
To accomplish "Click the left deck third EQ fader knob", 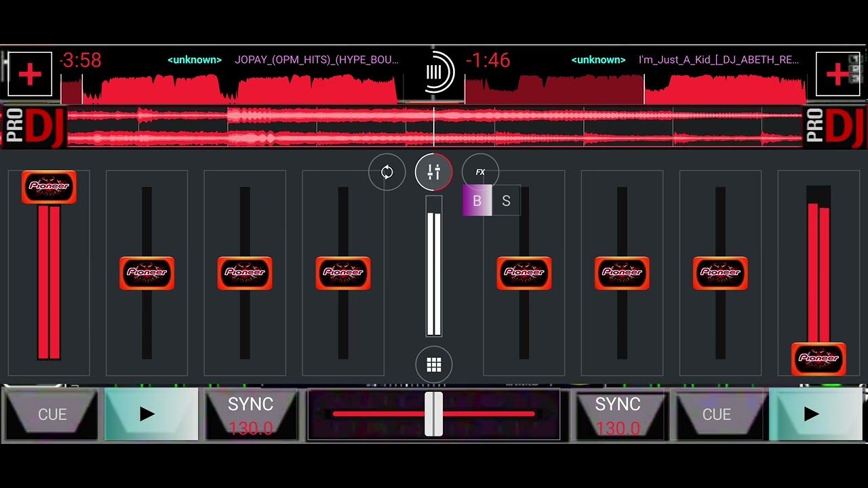I will pos(343,273).
